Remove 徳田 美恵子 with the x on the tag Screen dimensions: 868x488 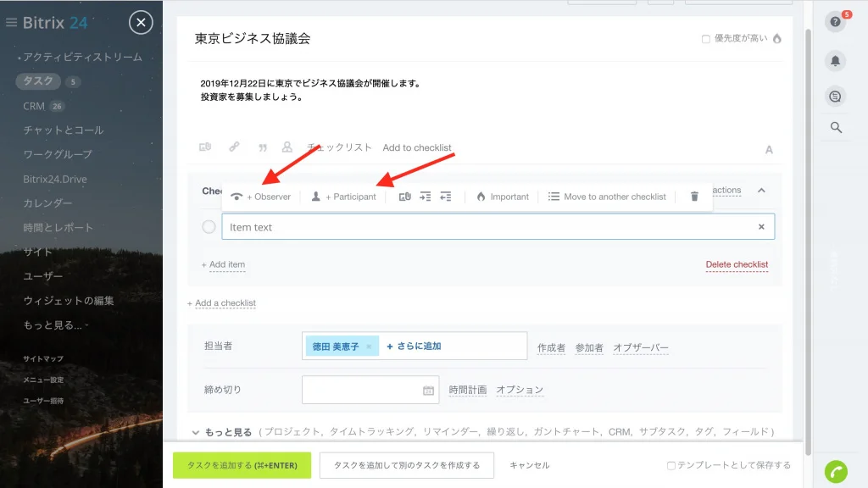tap(369, 347)
